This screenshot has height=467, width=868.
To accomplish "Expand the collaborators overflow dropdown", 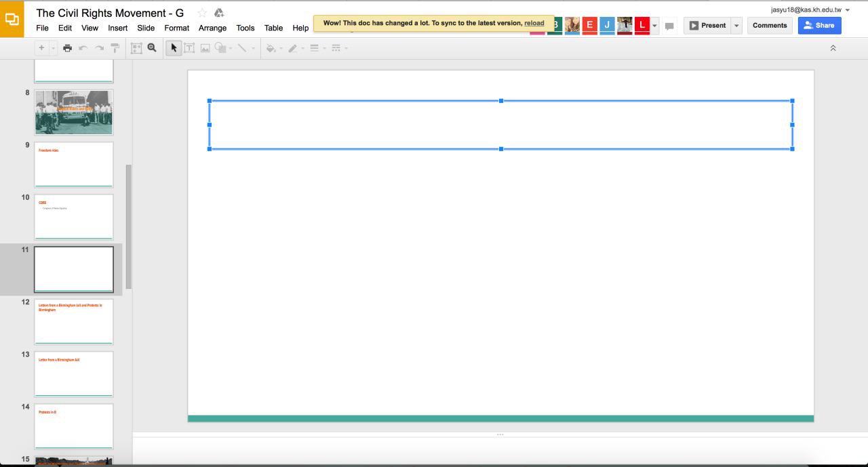I will [x=655, y=26].
